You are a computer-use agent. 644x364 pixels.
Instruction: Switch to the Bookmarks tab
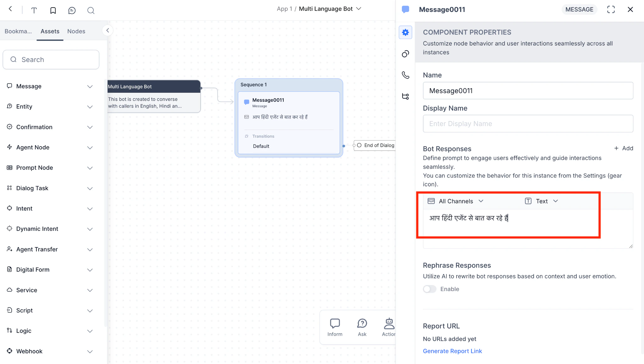pyautogui.click(x=18, y=31)
